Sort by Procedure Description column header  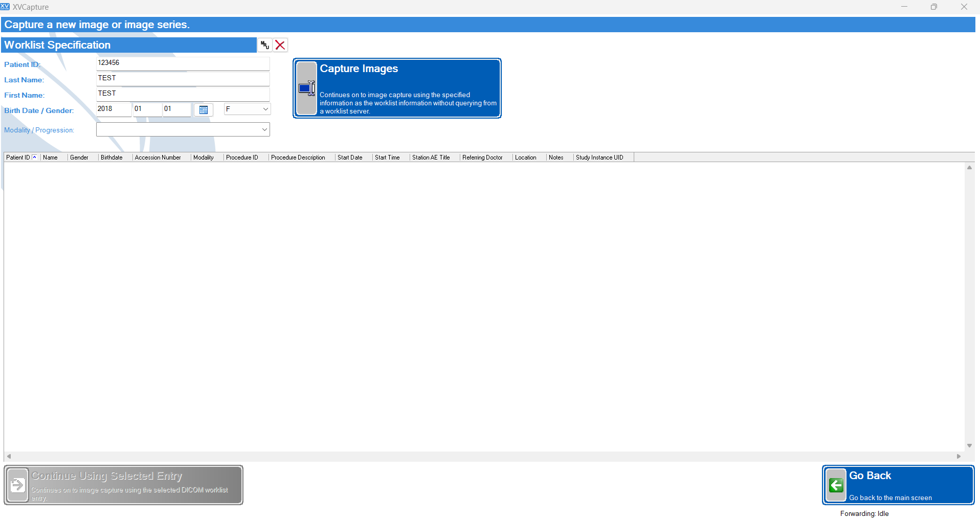pos(302,157)
